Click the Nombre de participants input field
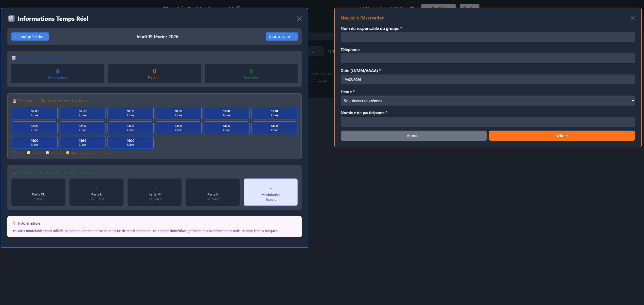The height and width of the screenshot is (305, 644). [488, 122]
